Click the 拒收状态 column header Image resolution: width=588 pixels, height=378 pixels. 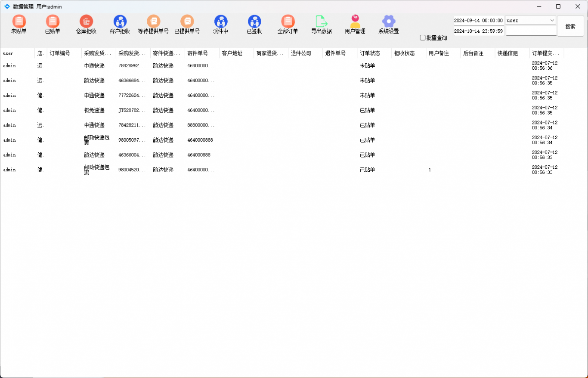(x=409, y=53)
